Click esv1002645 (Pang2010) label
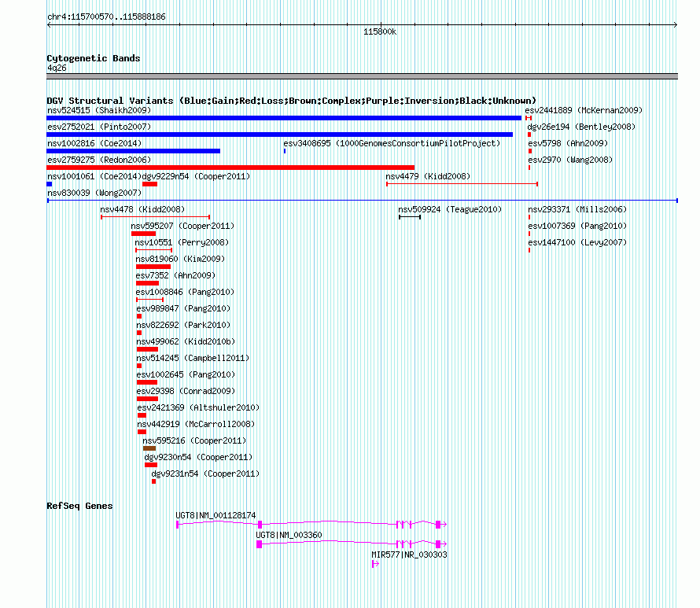 (x=186, y=374)
